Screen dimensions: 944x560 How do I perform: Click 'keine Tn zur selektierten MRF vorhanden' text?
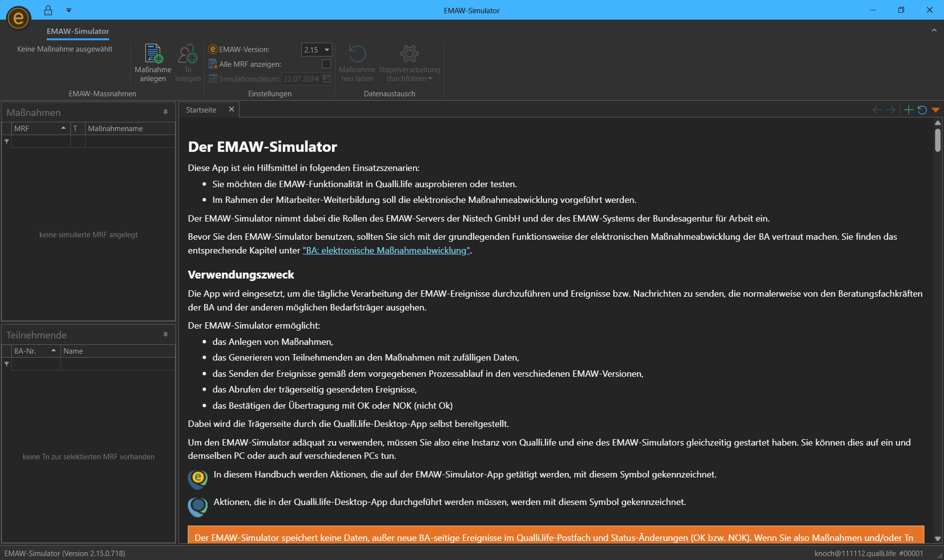pos(88,457)
